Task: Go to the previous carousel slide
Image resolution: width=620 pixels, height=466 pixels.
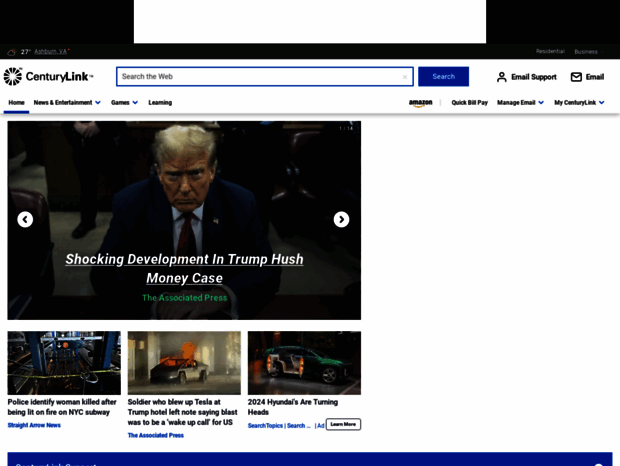Action: point(25,220)
